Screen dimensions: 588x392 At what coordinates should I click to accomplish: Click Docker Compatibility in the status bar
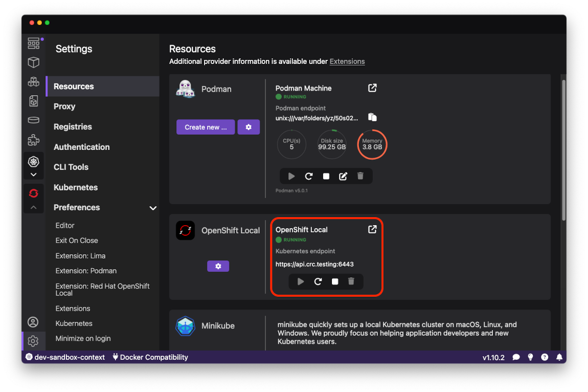(150, 357)
